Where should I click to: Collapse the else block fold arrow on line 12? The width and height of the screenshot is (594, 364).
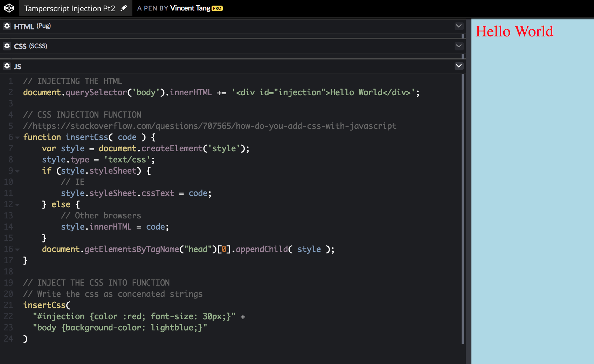point(17,205)
